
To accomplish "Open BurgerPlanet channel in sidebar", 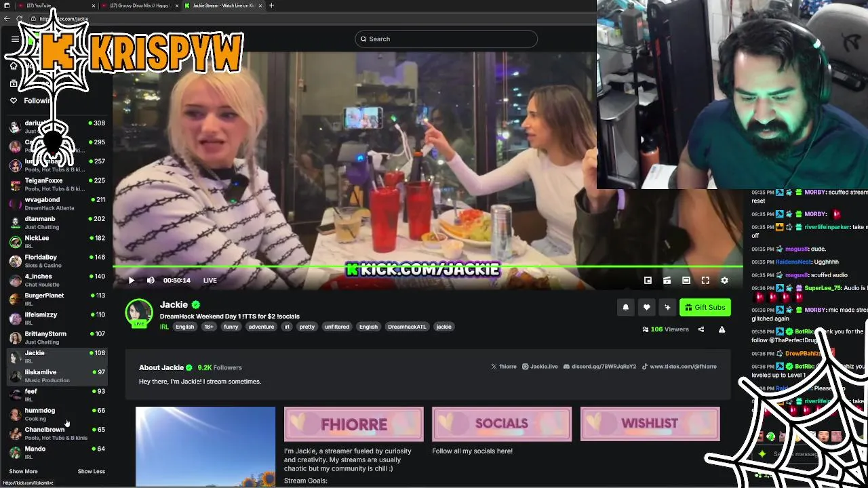I will click(57, 299).
